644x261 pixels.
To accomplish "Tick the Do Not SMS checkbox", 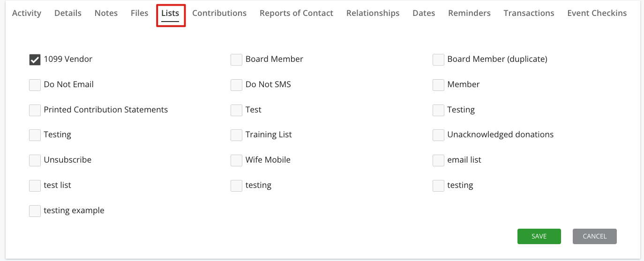I will (236, 85).
